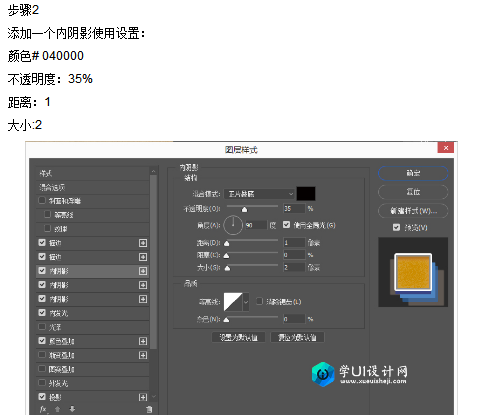The image size is (486, 415).
Task: Click the text 颜色# 040000
Action: coord(46,56)
